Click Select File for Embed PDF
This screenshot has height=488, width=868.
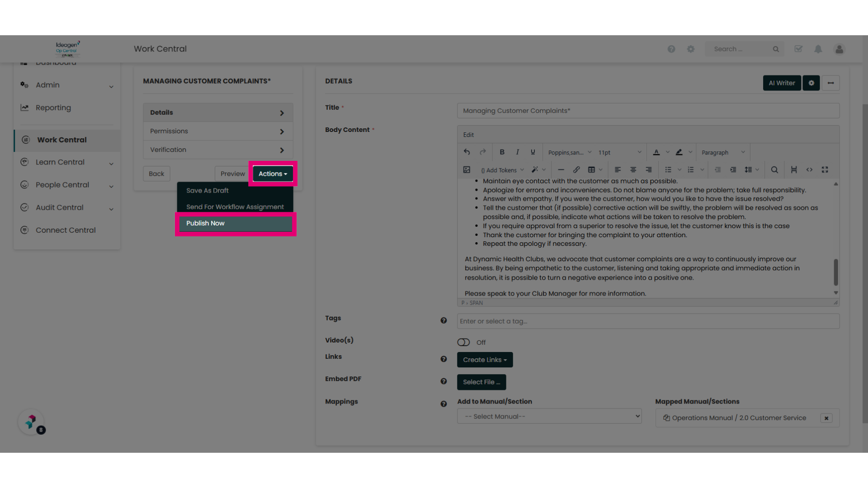[481, 382]
